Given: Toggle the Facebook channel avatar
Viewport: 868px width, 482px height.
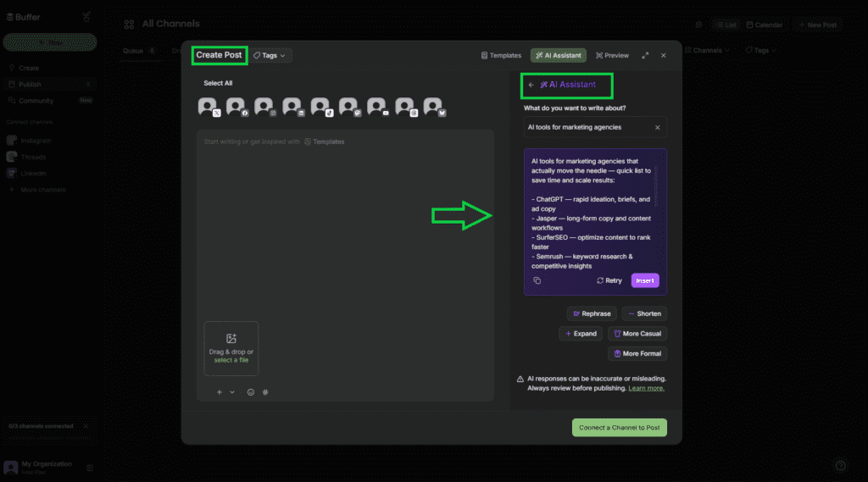Looking at the screenshot, I should click(x=237, y=106).
